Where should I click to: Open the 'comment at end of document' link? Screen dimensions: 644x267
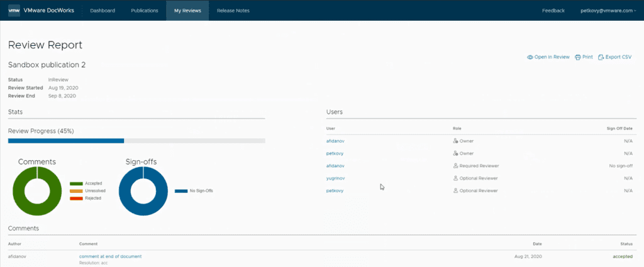(x=111, y=256)
